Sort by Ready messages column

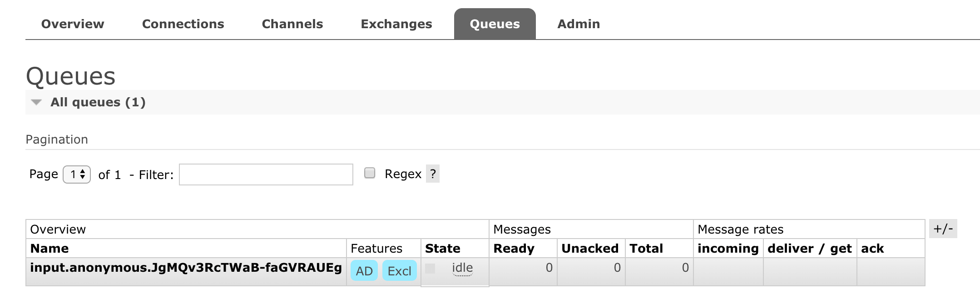pos(514,249)
